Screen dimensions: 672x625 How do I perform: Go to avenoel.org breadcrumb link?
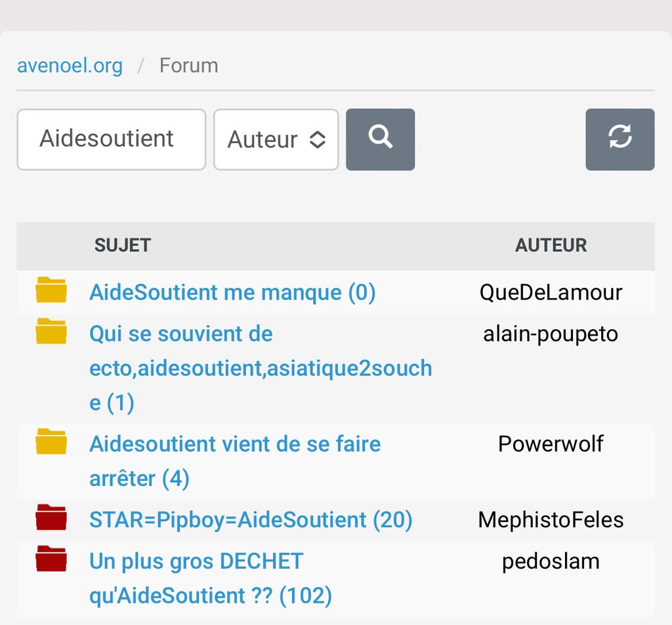pyautogui.click(x=70, y=66)
